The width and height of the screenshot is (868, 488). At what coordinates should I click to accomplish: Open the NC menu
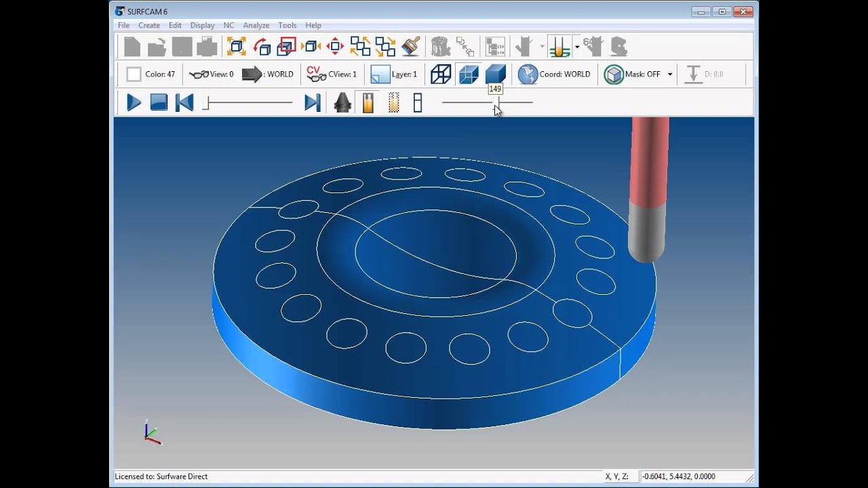(x=229, y=25)
